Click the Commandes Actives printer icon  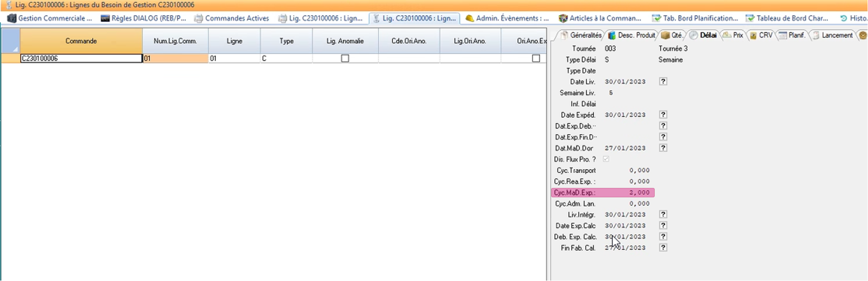point(199,18)
